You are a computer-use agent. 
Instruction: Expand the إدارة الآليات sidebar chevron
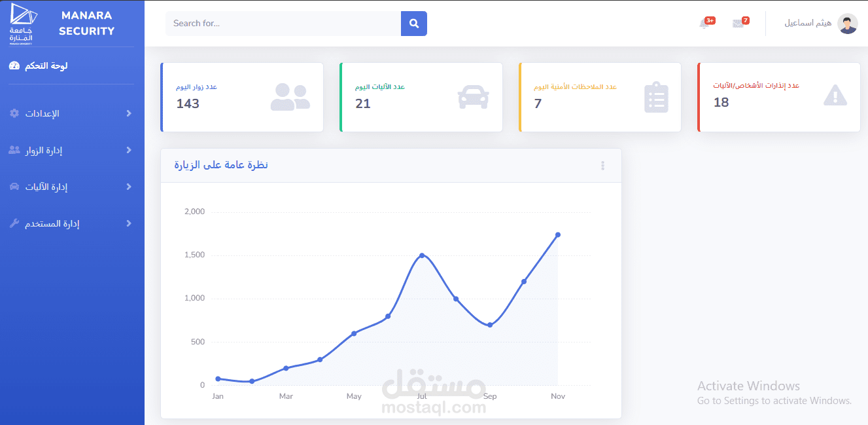click(129, 187)
